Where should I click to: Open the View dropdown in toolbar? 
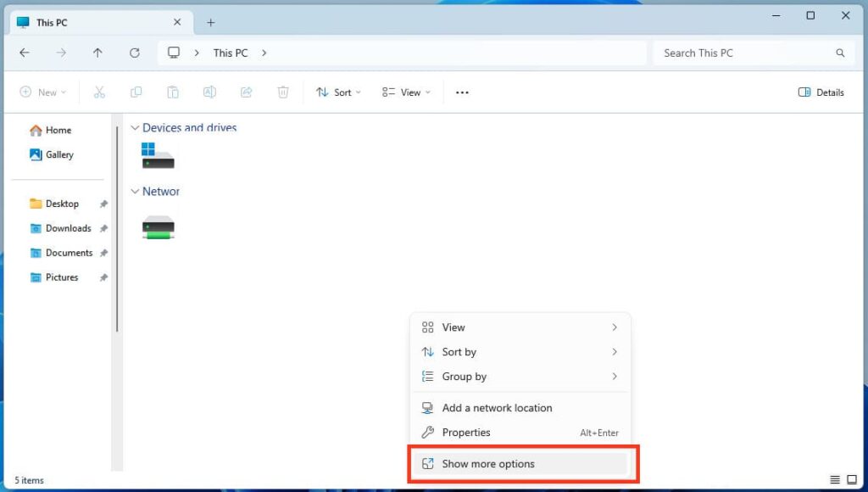pos(406,92)
